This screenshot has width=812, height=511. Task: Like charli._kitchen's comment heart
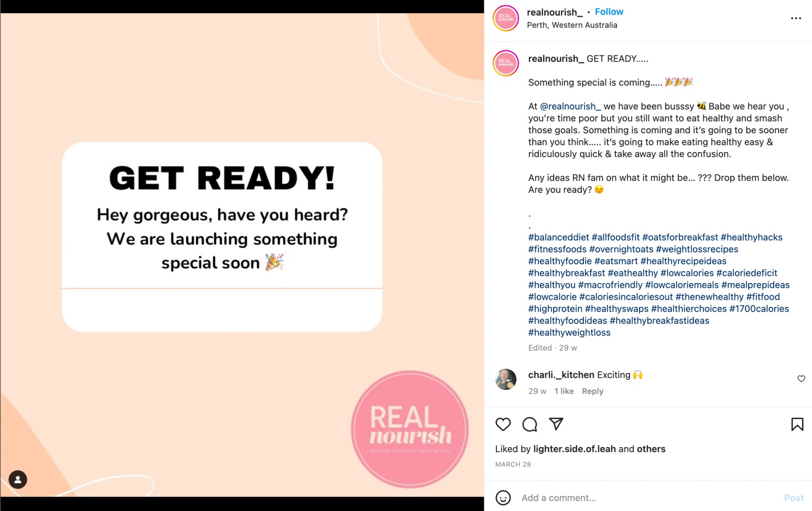click(801, 379)
